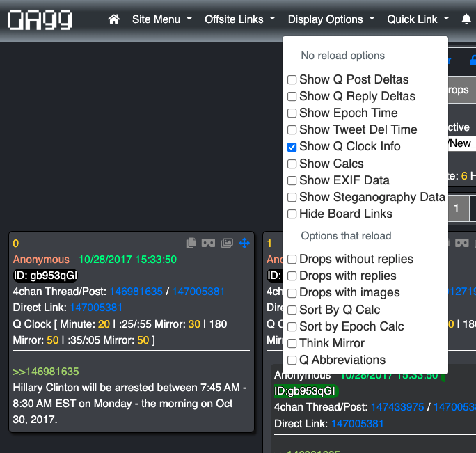Enable Show Q Reply Deltas
Viewport: 476px width, 453px height.
[292, 96]
